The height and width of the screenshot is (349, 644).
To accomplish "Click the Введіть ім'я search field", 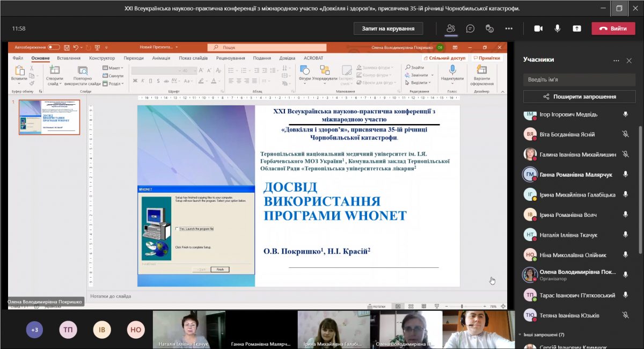I will (x=579, y=79).
